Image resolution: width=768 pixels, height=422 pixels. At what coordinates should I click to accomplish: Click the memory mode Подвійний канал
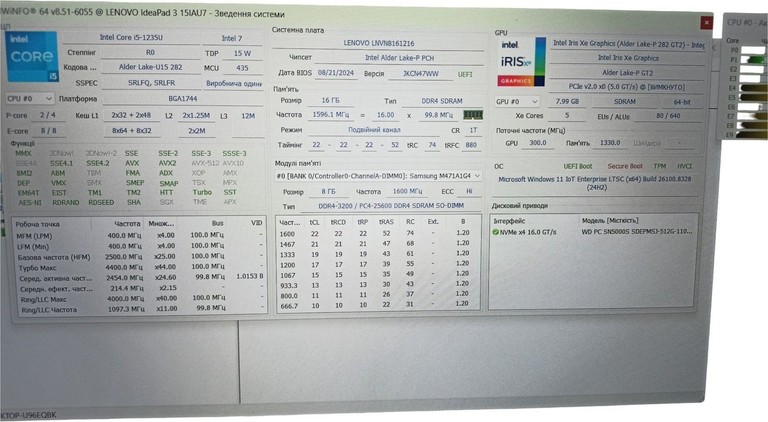374,130
